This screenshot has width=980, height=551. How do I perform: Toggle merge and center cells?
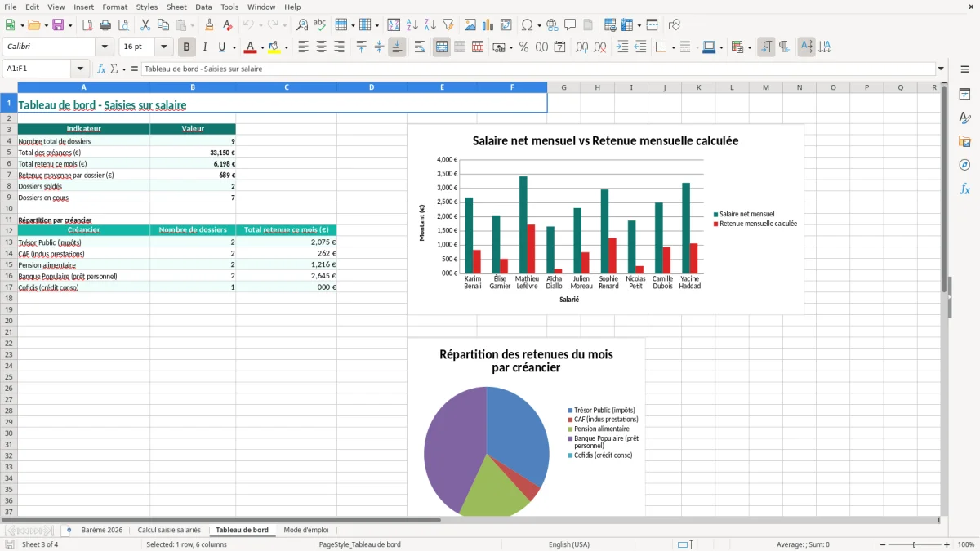(442, 47)
